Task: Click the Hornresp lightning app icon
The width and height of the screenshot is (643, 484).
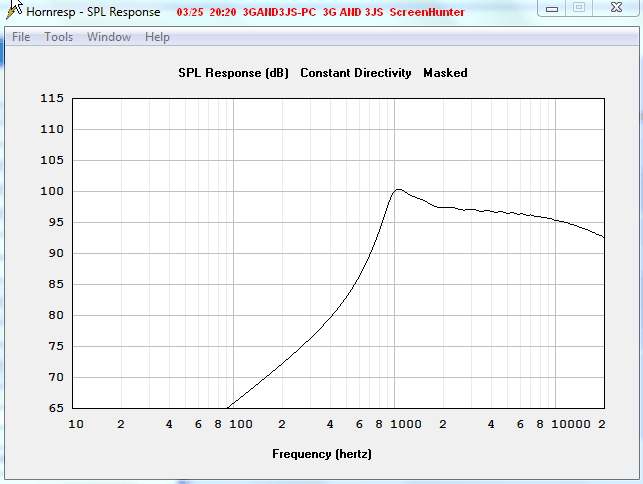Action: tap(14, 9)
